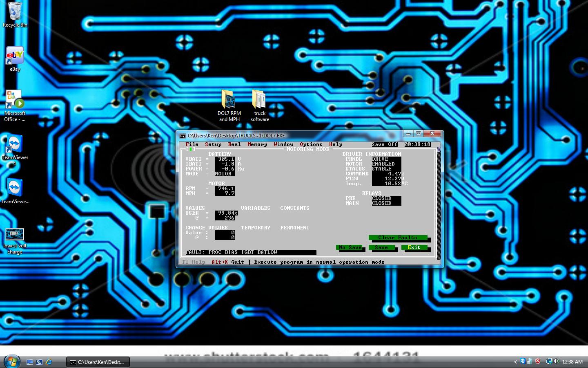The height and width of the screenshot is (368, 588).
Task: Click the MAIN relay CLOSED value
Action: [x=386, y=203]
